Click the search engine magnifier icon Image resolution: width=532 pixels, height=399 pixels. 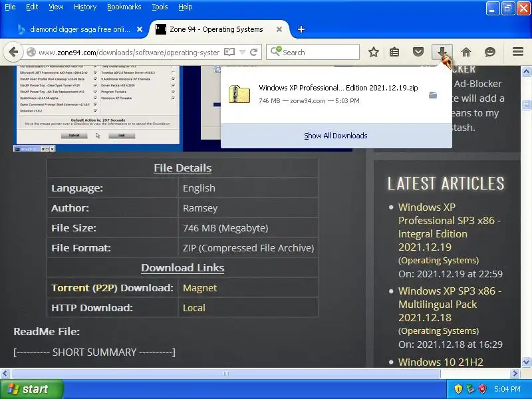coord(276,52)
